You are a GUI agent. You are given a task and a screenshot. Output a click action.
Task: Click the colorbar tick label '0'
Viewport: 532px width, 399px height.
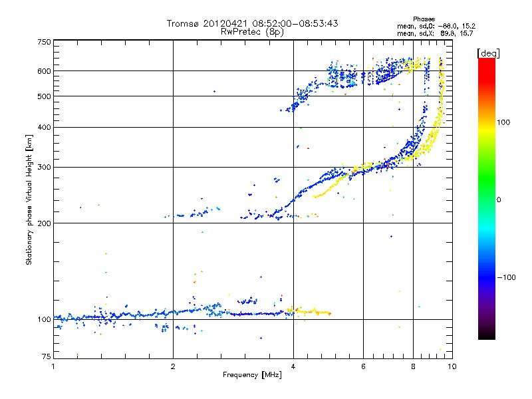click(x=499, y=200)
